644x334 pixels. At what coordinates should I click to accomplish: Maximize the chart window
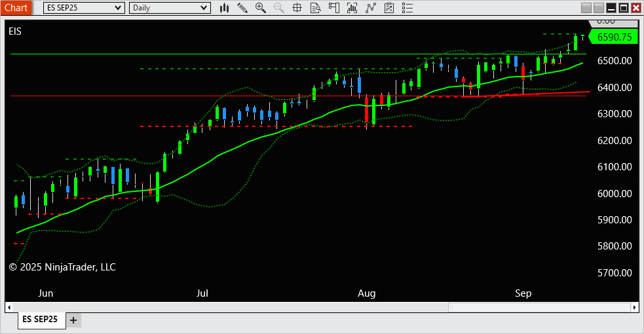624,8
